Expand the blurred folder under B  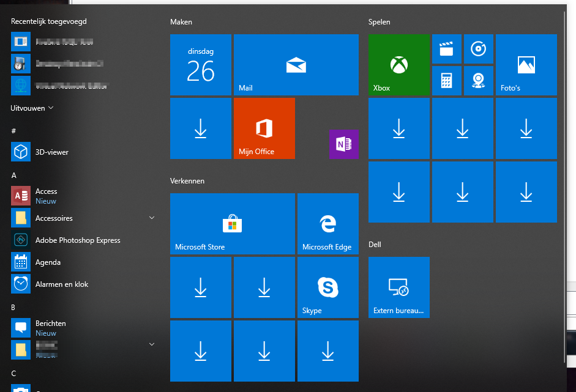(x=152, y=344)
